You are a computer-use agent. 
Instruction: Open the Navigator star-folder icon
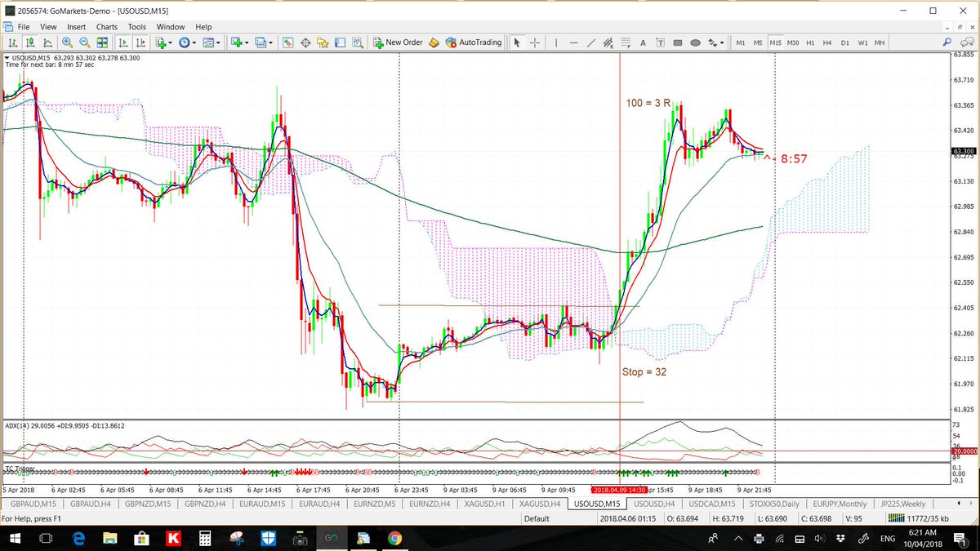(x=323, y=42)
